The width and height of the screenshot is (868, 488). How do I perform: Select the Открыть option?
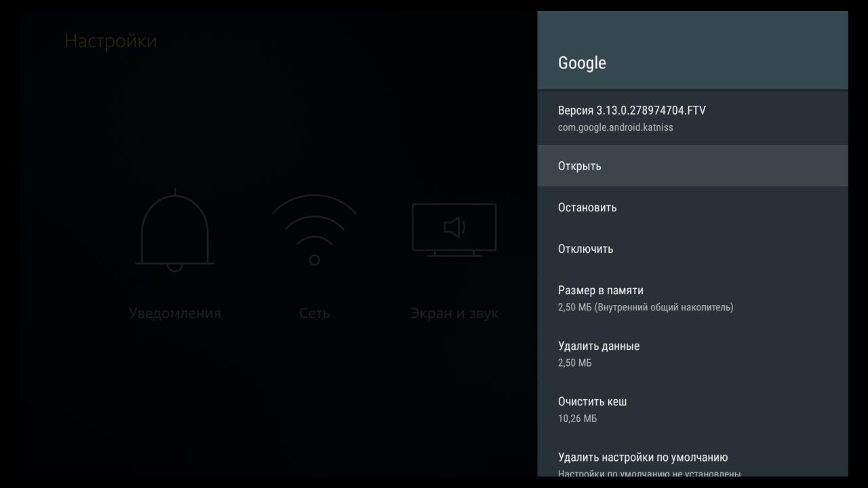click(x=692, y=166)
